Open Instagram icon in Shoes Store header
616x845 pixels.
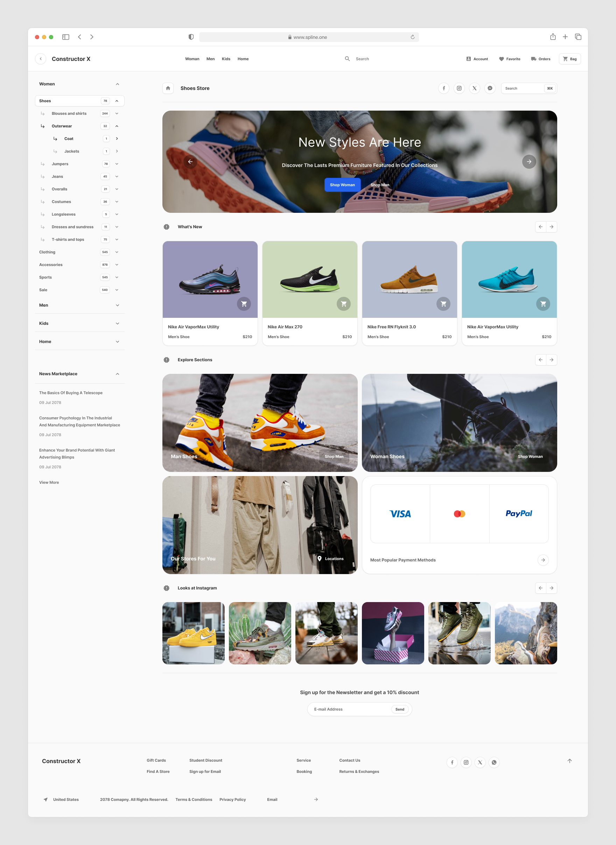pos(459,88)
